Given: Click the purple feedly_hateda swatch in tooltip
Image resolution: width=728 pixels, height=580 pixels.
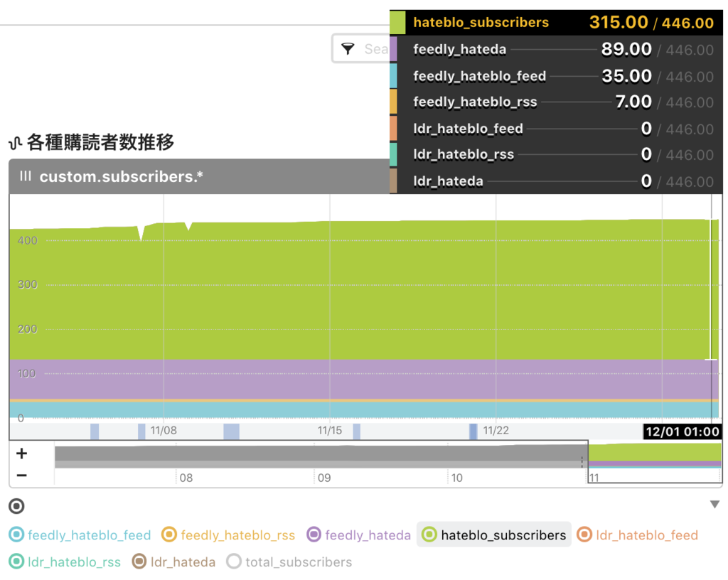Looking at the screenshot, I should tap(393, 49).
